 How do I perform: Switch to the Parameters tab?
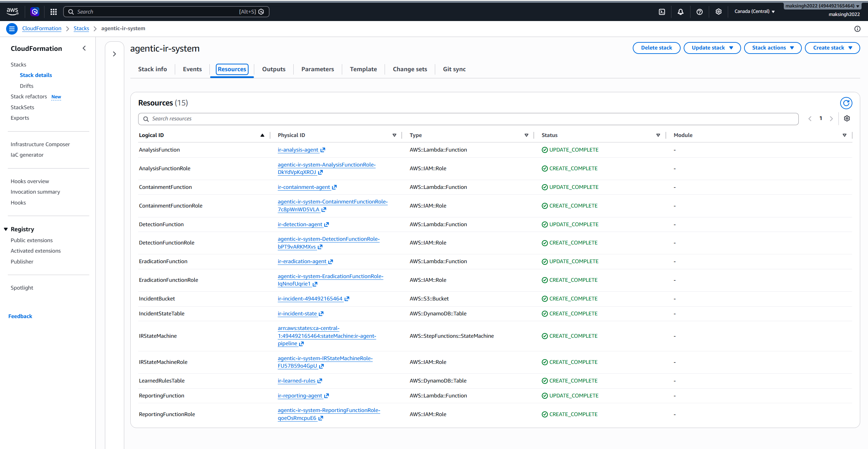coord(317,69)
